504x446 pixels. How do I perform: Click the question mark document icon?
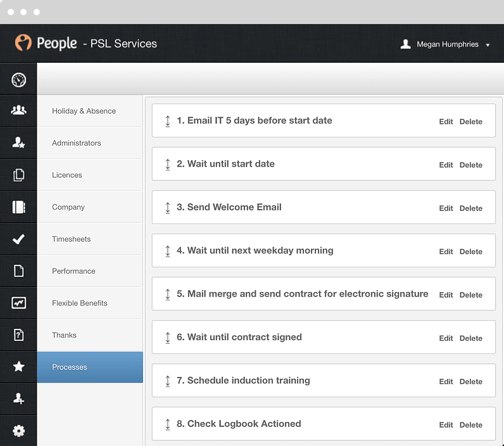click(18, 334)
